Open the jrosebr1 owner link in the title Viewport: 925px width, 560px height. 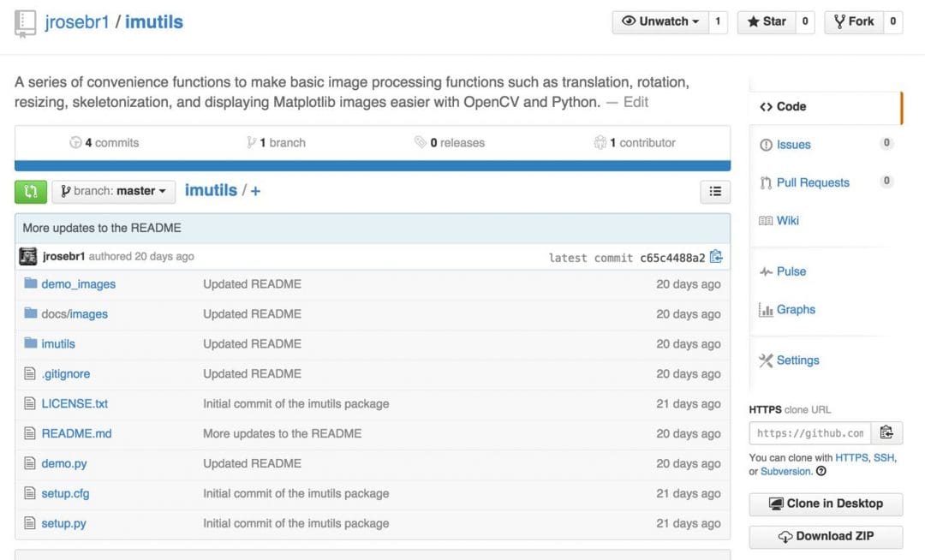pyautogui.click(x=77, y=21)
